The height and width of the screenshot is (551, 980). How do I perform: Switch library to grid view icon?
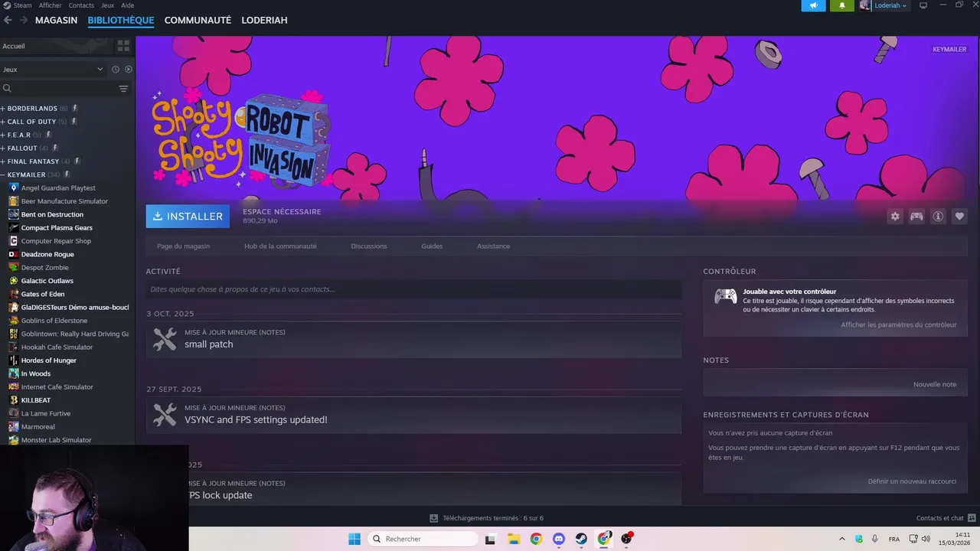123,46
